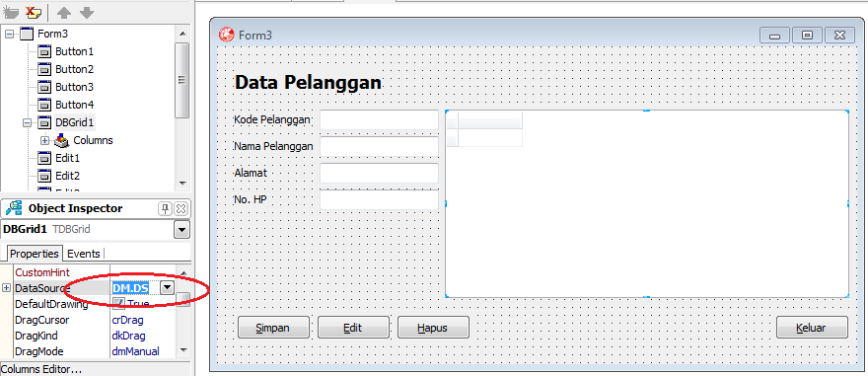Screen dimensions: 868x376
Task: Click the DragMode property name
Action: click(x=38, y=351)
